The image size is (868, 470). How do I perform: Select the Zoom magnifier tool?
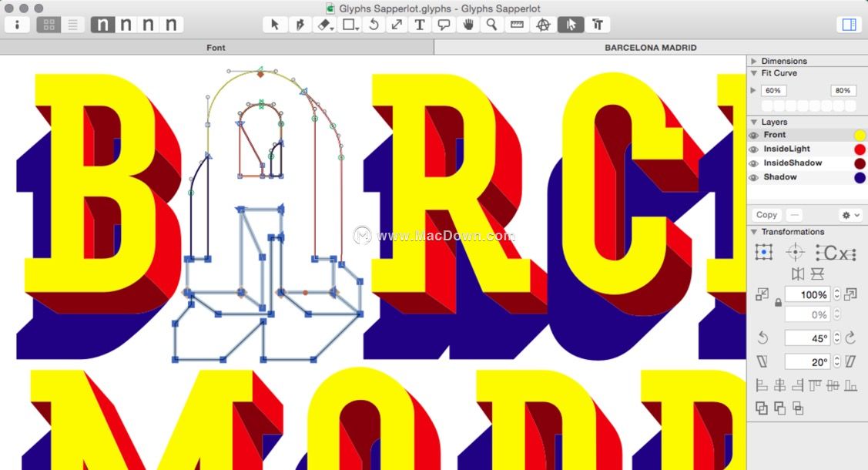492,25
